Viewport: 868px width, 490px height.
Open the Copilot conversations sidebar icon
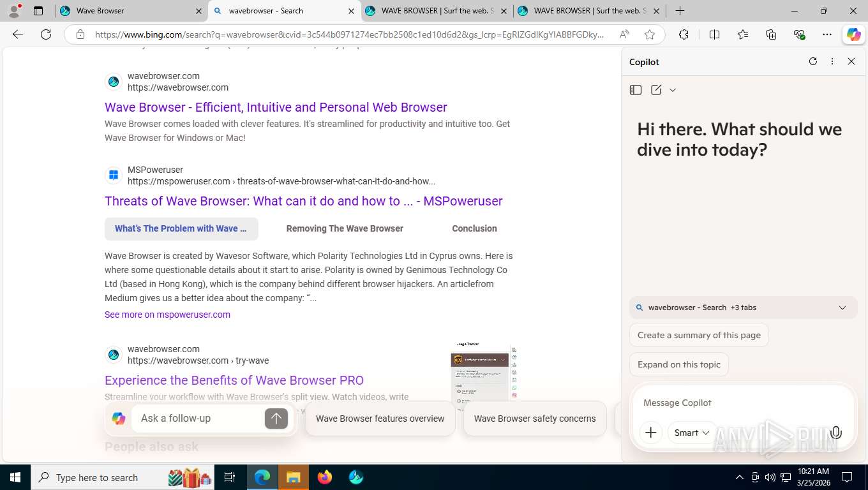[x=636, y=90]
